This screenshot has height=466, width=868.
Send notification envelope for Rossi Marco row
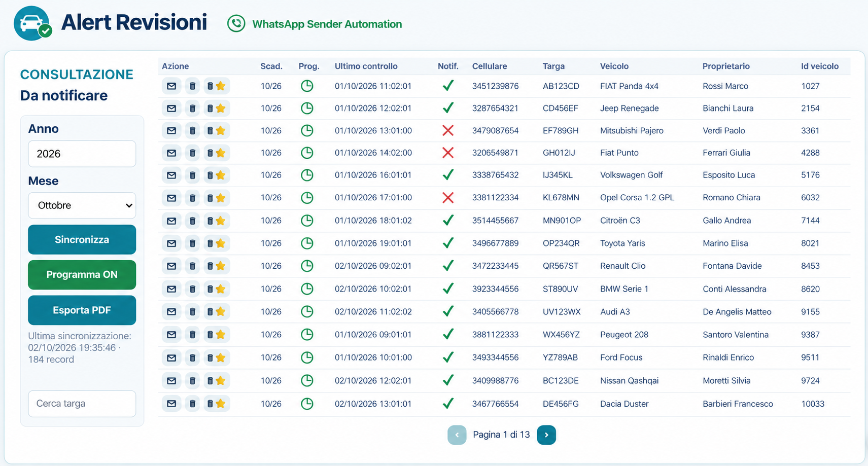tap(171, 86)
